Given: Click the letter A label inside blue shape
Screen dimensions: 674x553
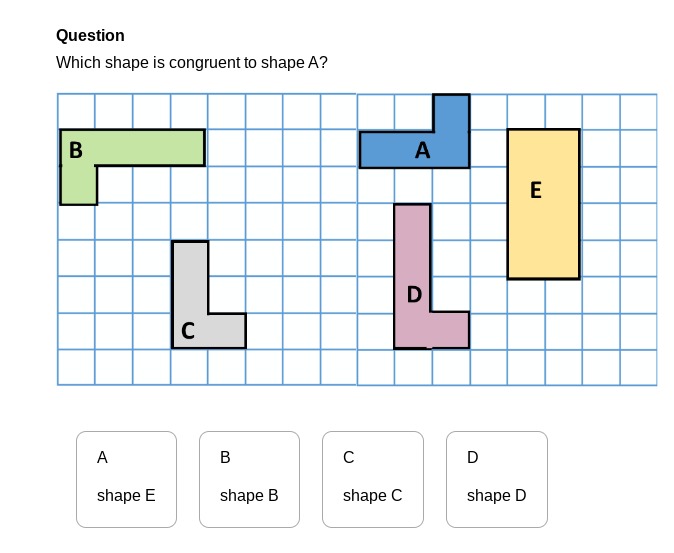Looking at the screenshot, I should pyautogui.click(x=423, y=150).
